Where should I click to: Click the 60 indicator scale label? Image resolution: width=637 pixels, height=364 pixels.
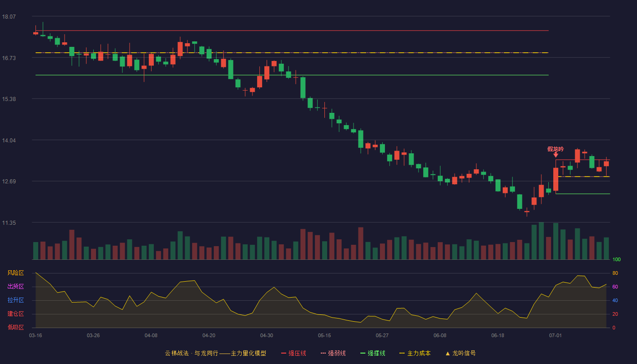tap(615, 287)
